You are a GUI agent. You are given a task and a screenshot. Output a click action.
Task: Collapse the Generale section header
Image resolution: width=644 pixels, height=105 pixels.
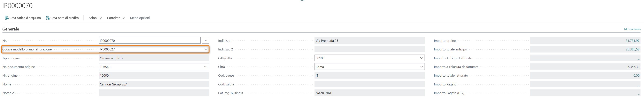[11, 29]
